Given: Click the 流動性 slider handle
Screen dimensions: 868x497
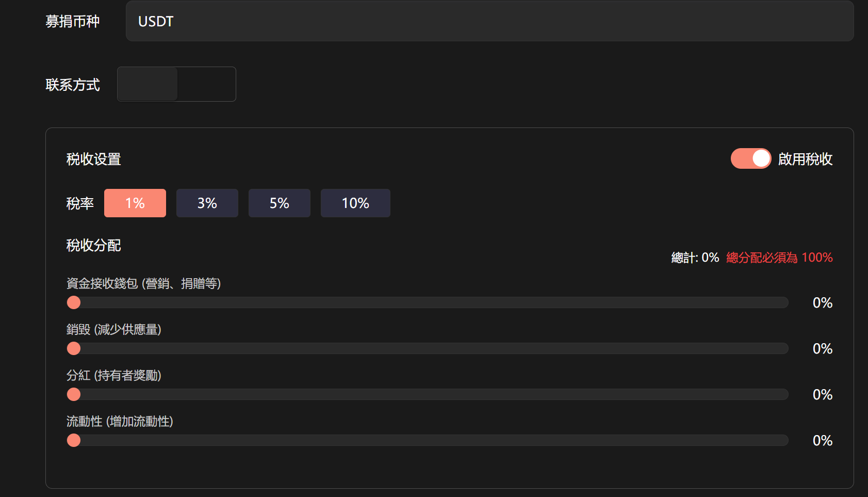Looking at the screenshot, I should tap(74, 440).
